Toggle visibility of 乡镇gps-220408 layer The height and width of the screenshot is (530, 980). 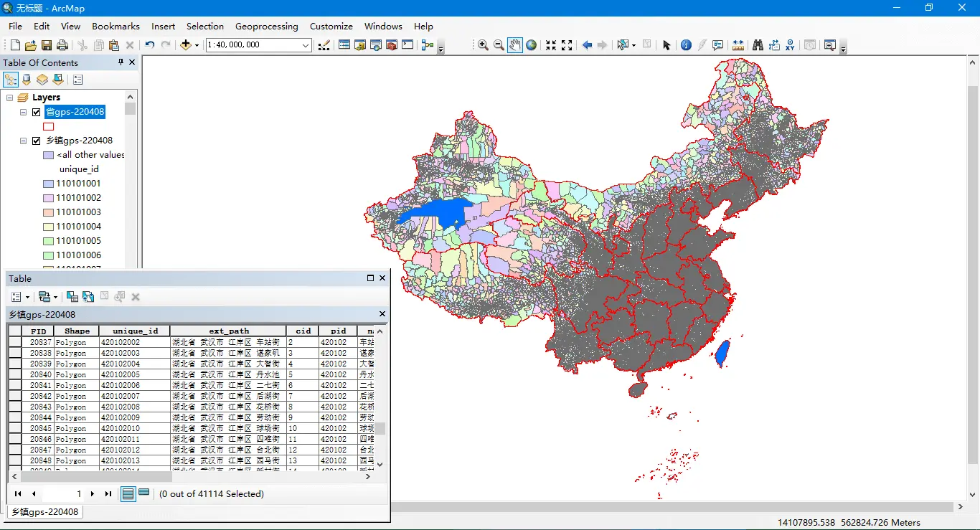[x=37, y=141]
